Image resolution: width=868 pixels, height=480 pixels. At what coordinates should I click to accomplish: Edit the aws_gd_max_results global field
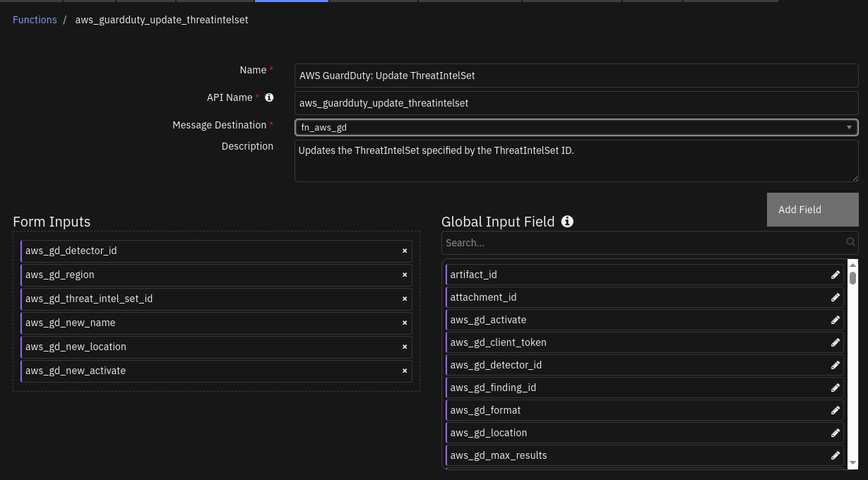point(836,455)
